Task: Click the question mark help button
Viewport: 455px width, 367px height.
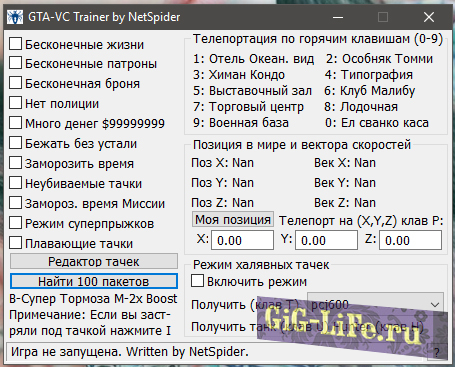Action: point(437,352)
